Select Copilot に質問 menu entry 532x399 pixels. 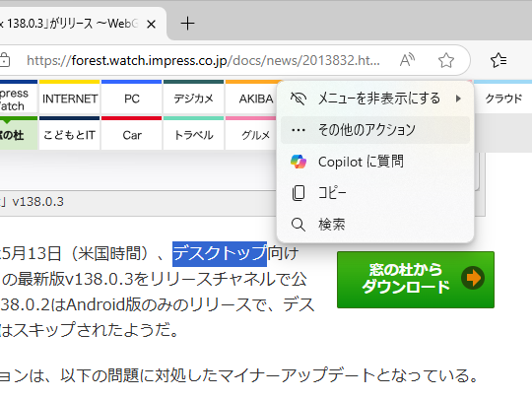click(x=375, y=162)
